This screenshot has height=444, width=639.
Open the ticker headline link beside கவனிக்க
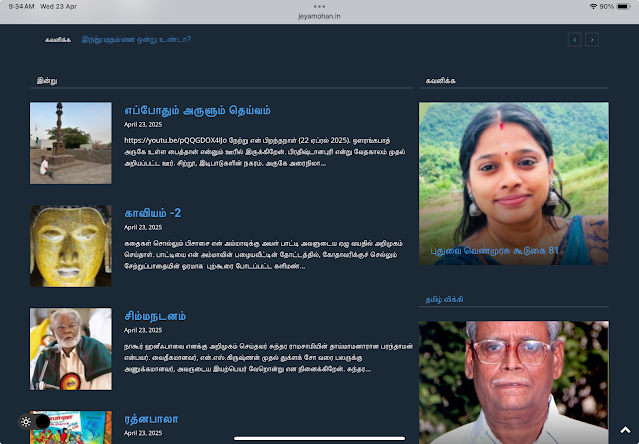pyautogui.click(x=136, y=40)
